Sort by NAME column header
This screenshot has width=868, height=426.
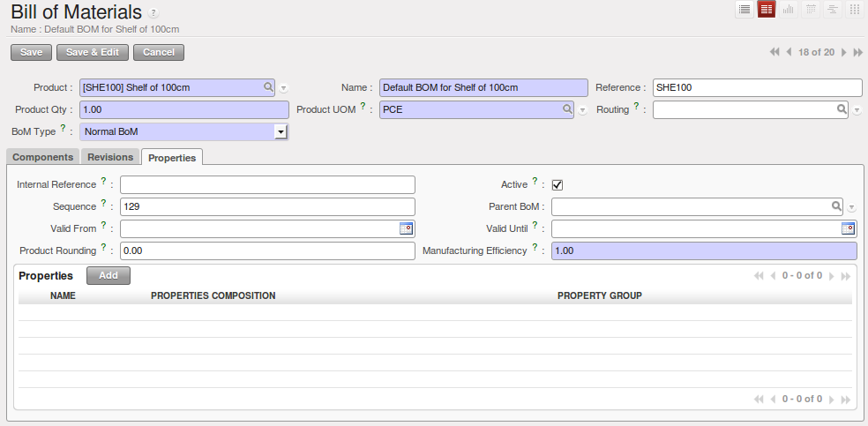pos(64,296)
